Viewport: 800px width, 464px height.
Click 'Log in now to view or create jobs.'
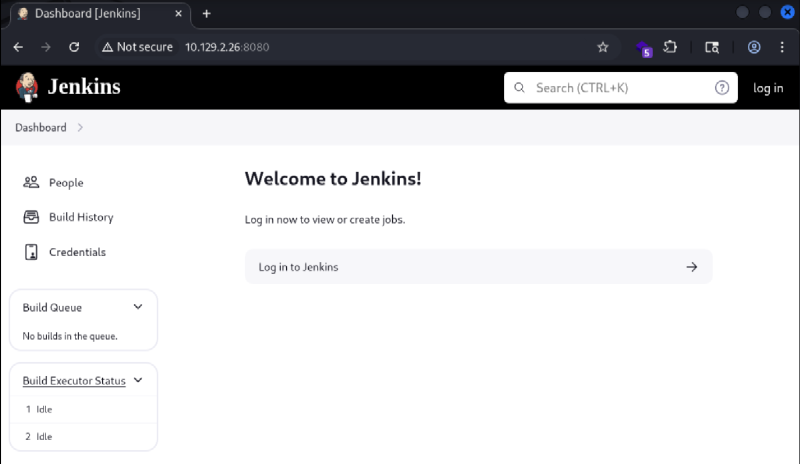point(325,219)
